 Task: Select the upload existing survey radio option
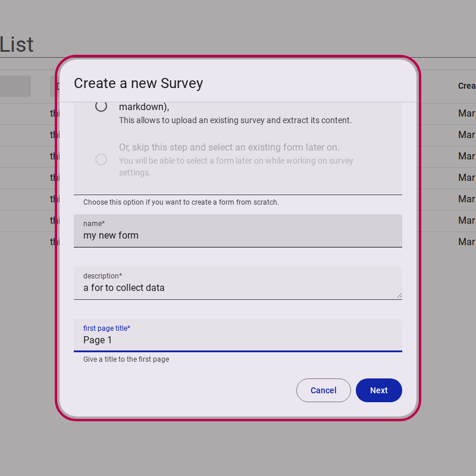[101, 107]
